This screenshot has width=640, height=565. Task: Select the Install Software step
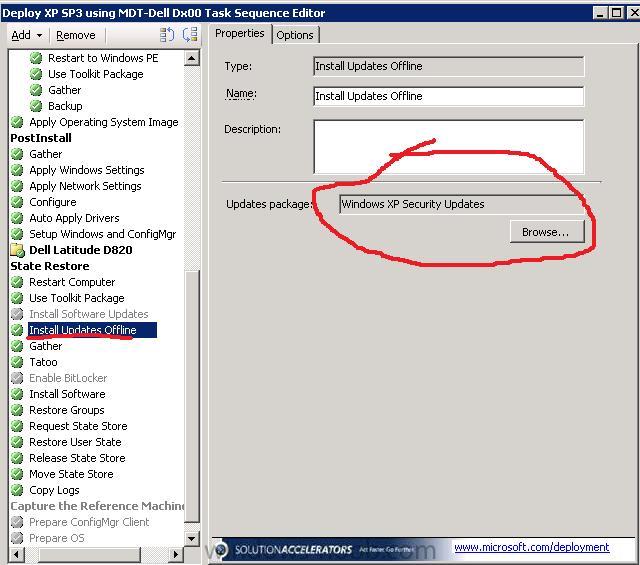click(x=67, y=394)
